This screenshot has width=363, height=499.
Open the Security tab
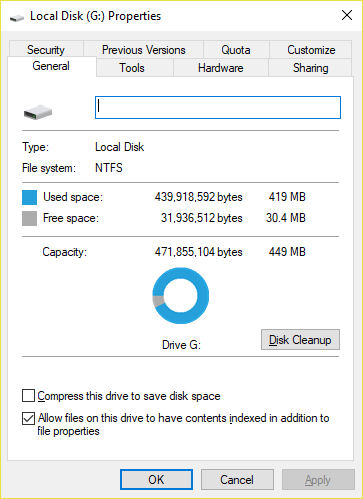pos(46,49)
